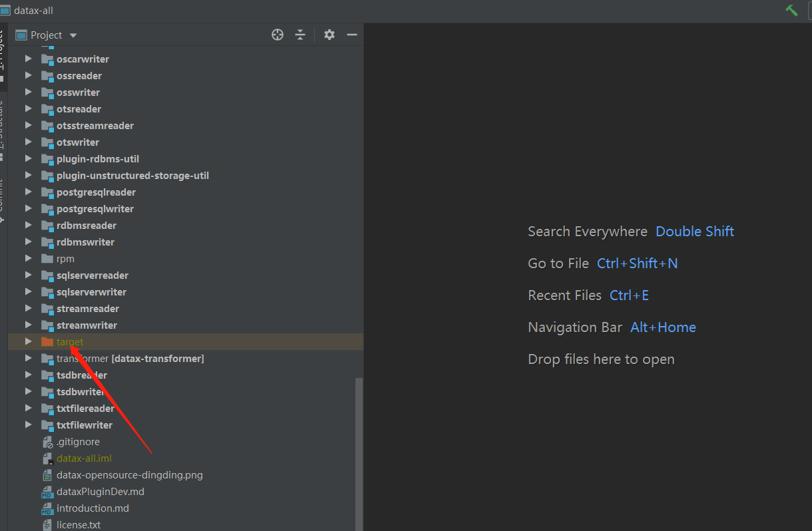
Task: Select the .gitignore file name
Action: 78,442
